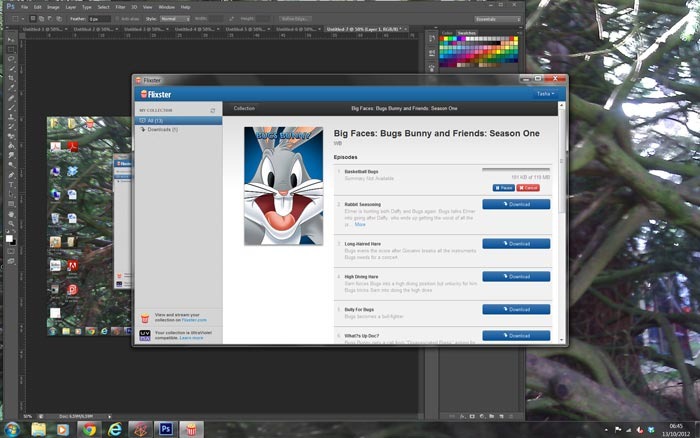This screenshot has width=700, height=438.
Task: Select the Dodge tool
Action: coord(11,165)
